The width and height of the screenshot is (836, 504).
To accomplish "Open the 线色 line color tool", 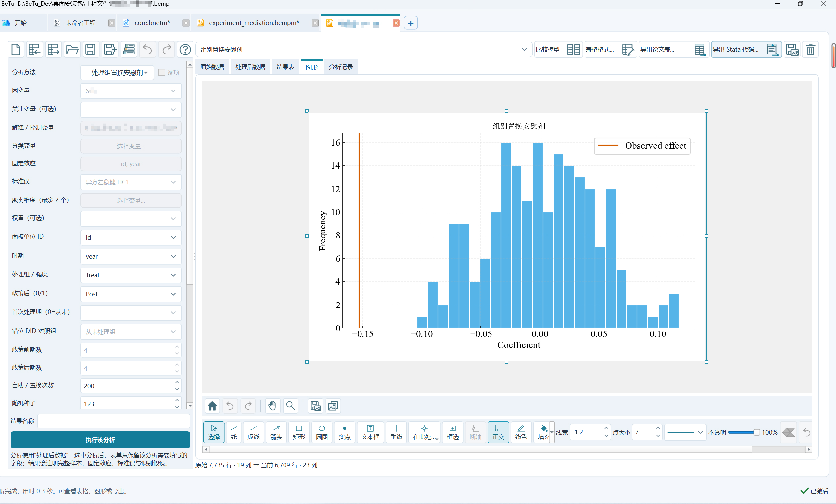I will pos(521,432).
